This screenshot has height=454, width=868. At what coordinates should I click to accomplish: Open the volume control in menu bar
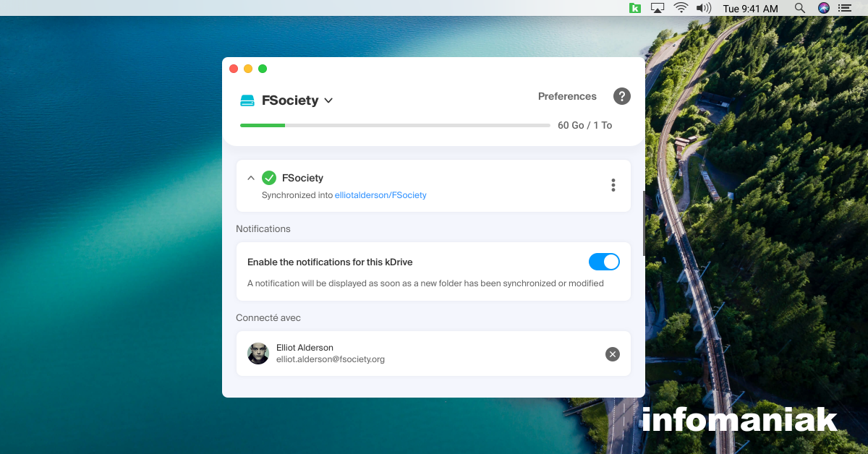coord(703,8)
